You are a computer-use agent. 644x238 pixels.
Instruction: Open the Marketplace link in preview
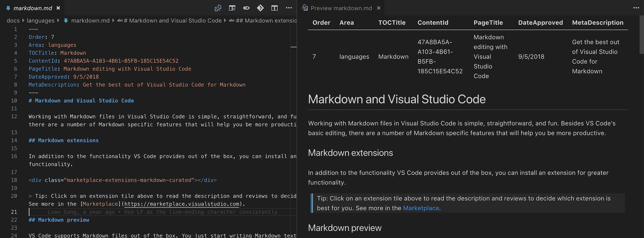coord(421,208)
